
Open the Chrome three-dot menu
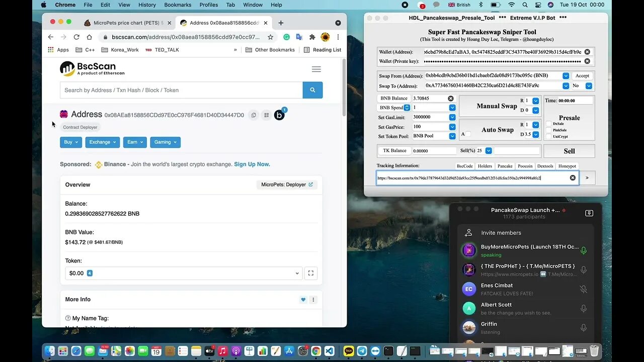(x=338, y=37)
